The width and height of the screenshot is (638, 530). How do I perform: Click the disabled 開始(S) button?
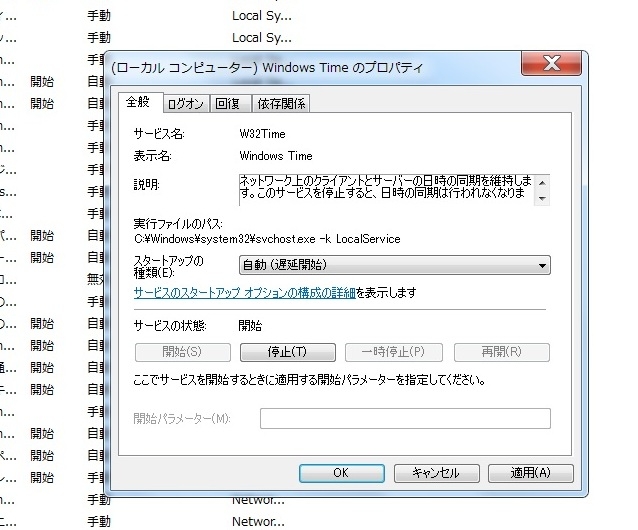pos(183,352)
